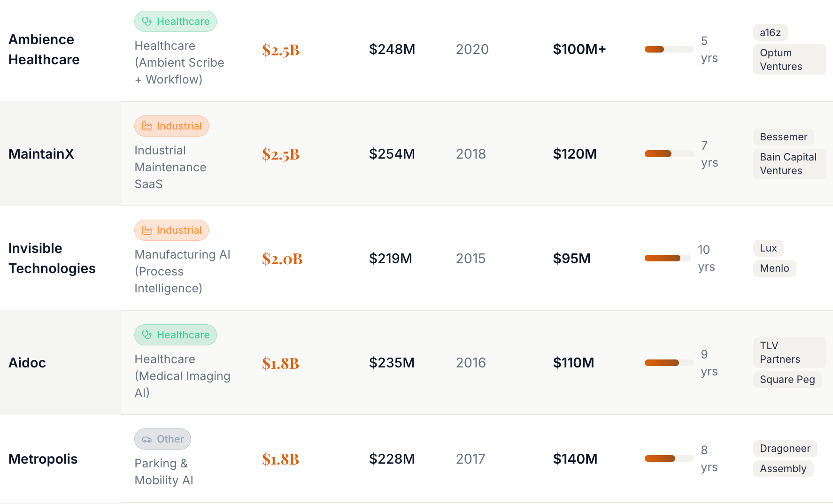Select Other tag for Metropolis
833x504 pixels.
(x=162, y=439)
